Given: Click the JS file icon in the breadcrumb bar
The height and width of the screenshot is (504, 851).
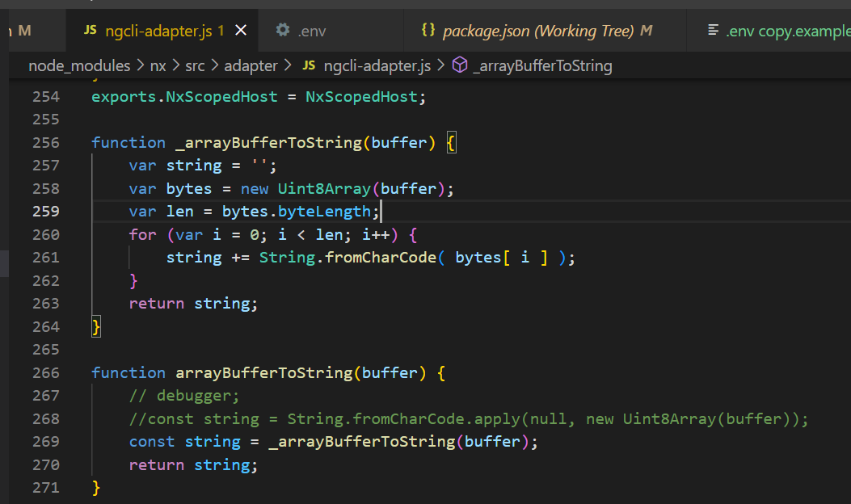Looking at the screenshot, I should [309, 65].
